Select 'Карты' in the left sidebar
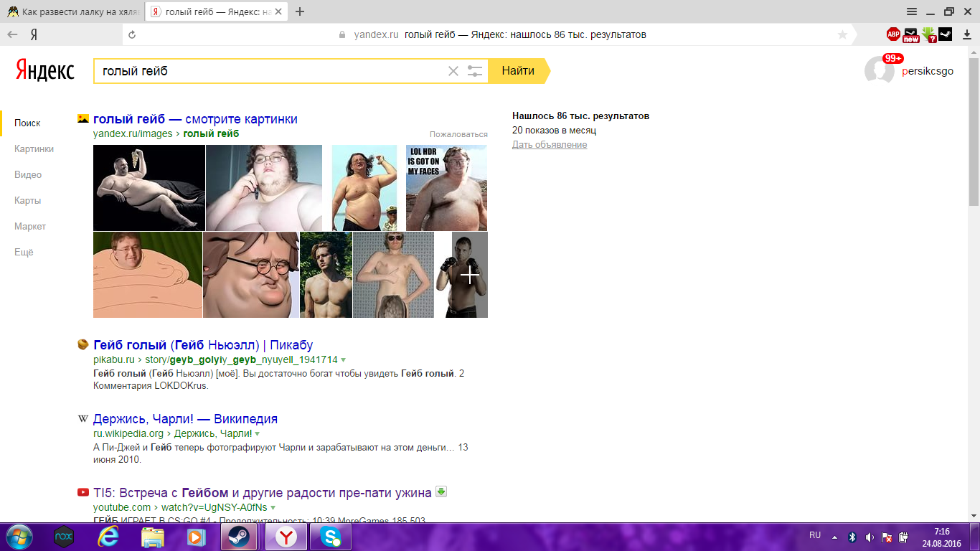The width and height of the screenshot is (980, 551). [x=27, y=201]
